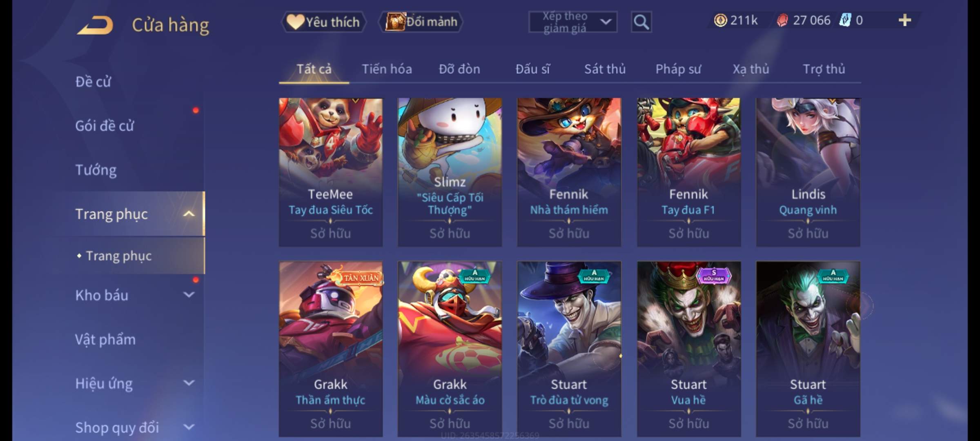Select TeeMee Tay đua Siêu Tốc skin
This screenshot has width=980, height=441.
pos(331,172)
